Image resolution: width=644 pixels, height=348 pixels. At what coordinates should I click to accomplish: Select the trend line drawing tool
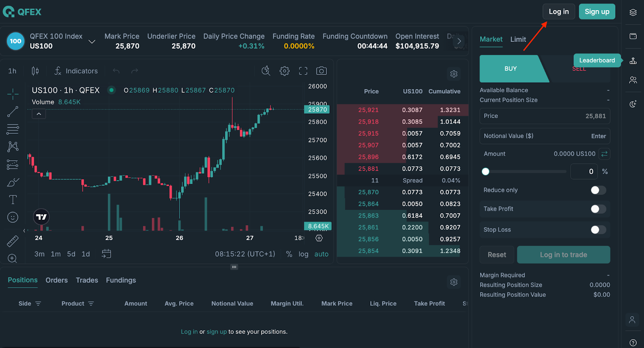pyautogui.click(x=13, y=112)
